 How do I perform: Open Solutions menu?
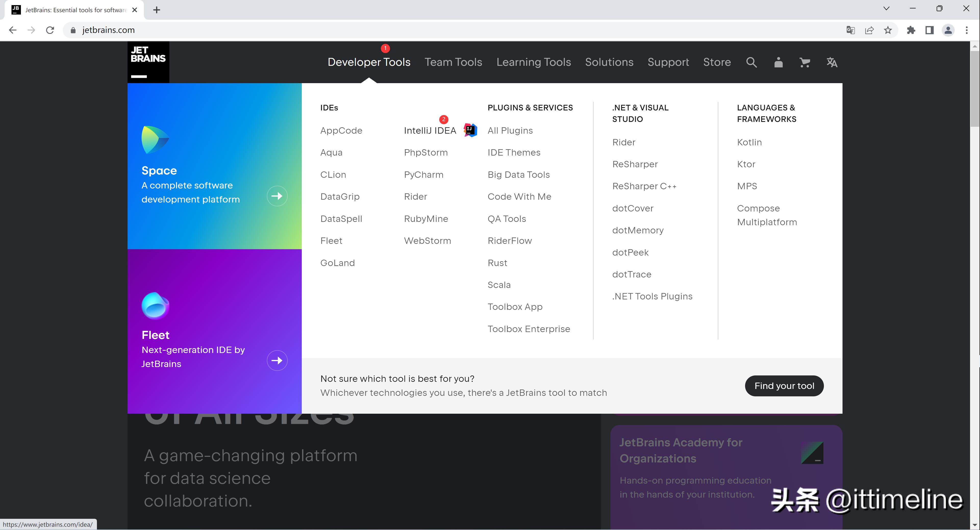click(x=609, y=62)
